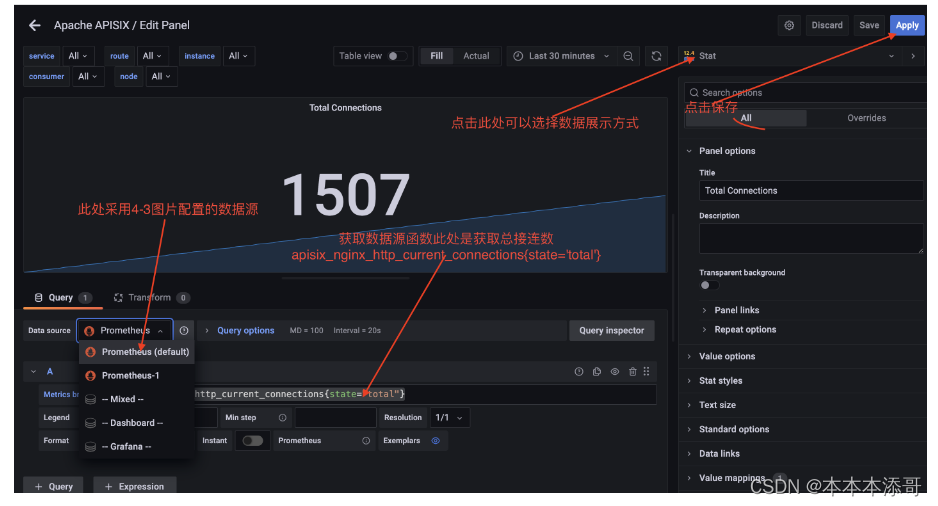Click query A help icon
Viewport: 938px width, 506px height.
click(x=579, y=372)
